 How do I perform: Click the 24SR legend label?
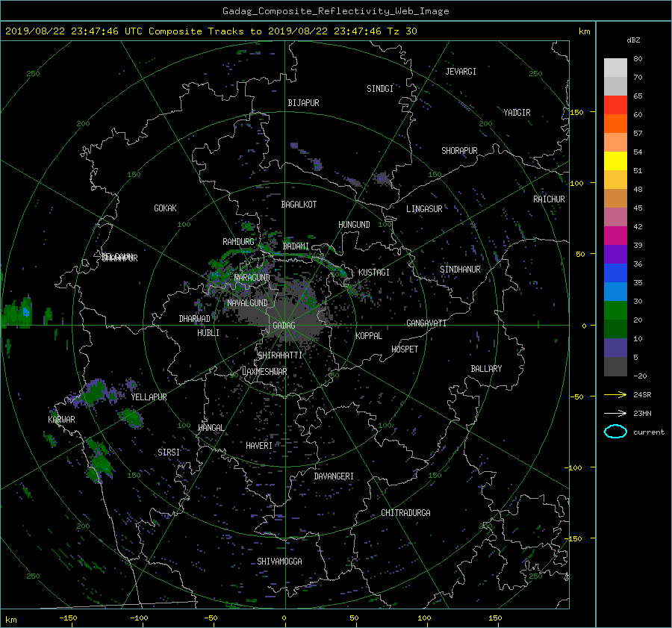[x=642, y=394]
